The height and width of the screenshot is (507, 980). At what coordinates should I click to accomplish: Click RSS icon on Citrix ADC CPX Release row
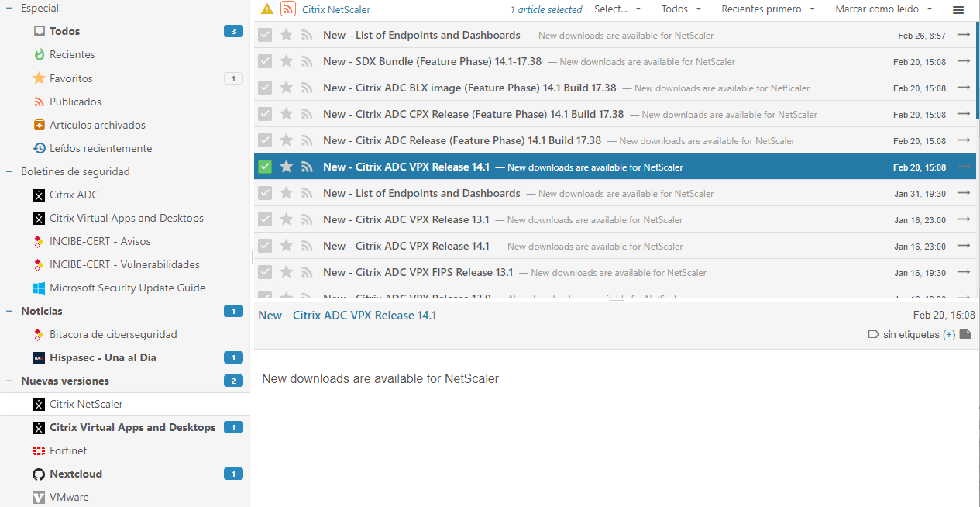[x=307, y=114]
